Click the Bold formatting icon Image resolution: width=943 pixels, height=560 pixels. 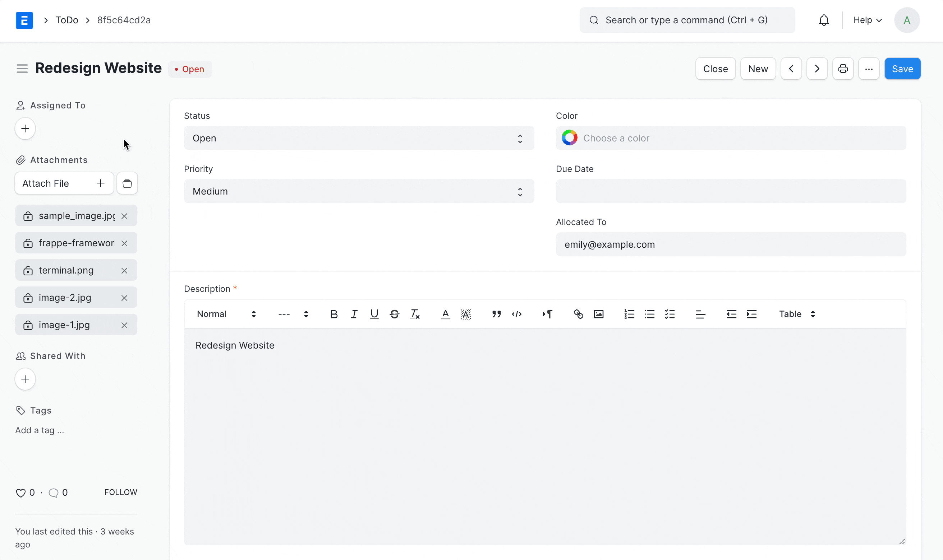coord(333,314)
